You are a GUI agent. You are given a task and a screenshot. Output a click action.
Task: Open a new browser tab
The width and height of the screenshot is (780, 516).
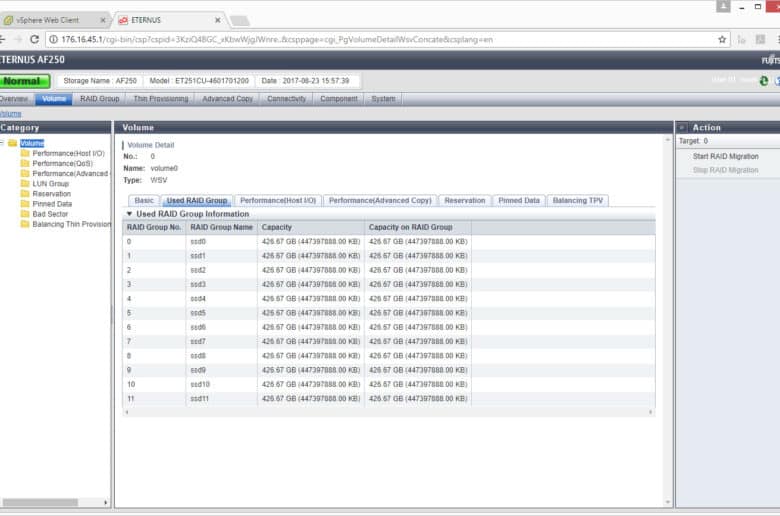coord(239,20)
